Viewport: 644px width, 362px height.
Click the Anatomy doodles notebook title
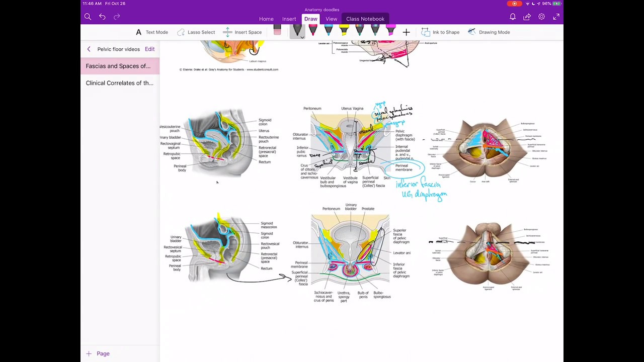click(x=322, y=10)
